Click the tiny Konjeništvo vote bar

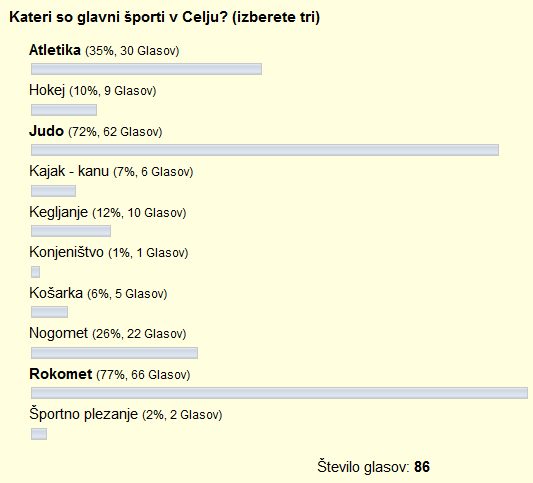35,272
